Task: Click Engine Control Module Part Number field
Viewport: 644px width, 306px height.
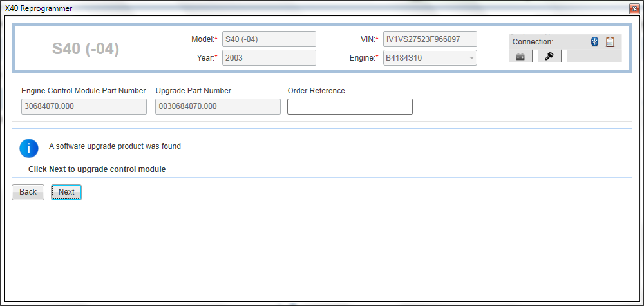Action: click(x=84, y=107)
